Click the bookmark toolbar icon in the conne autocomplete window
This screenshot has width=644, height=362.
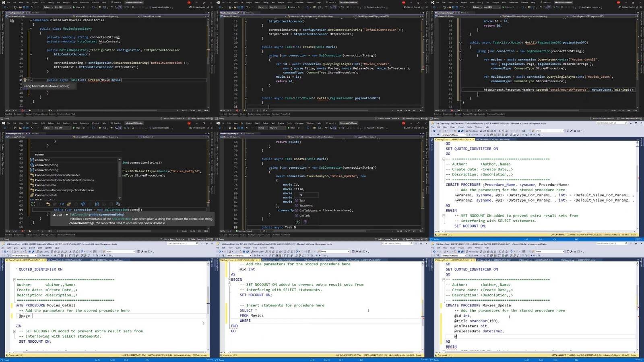[133, 128]
